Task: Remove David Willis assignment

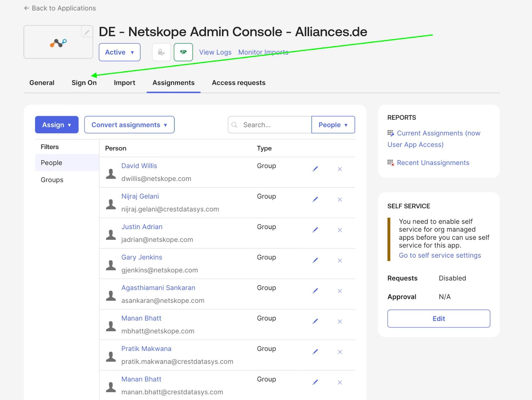Action: (340, 169)
